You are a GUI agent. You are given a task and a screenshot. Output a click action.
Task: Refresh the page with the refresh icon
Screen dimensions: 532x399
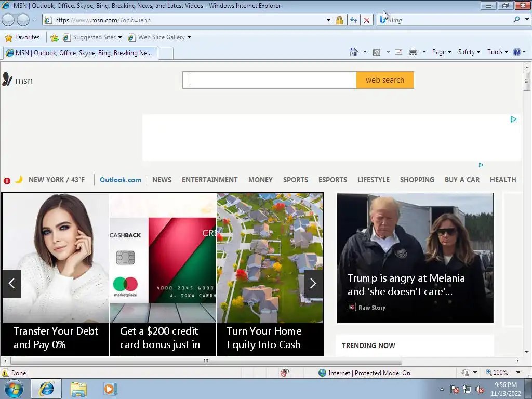[353, 20]
